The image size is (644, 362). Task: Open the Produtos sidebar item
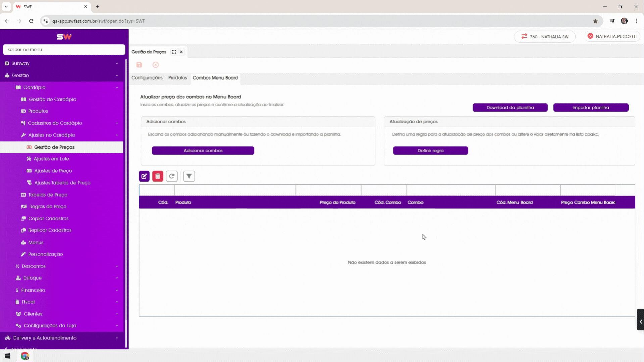[38, 111]
